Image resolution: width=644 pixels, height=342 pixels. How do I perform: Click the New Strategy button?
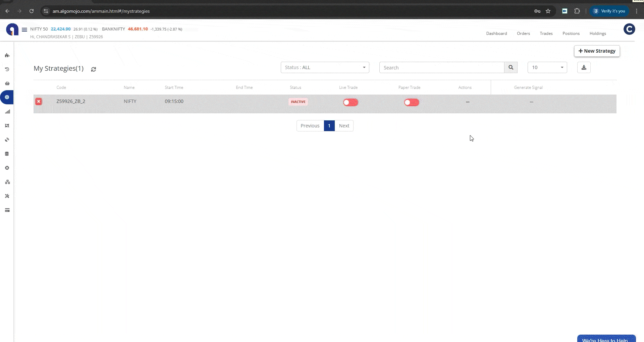click(597, 51)
